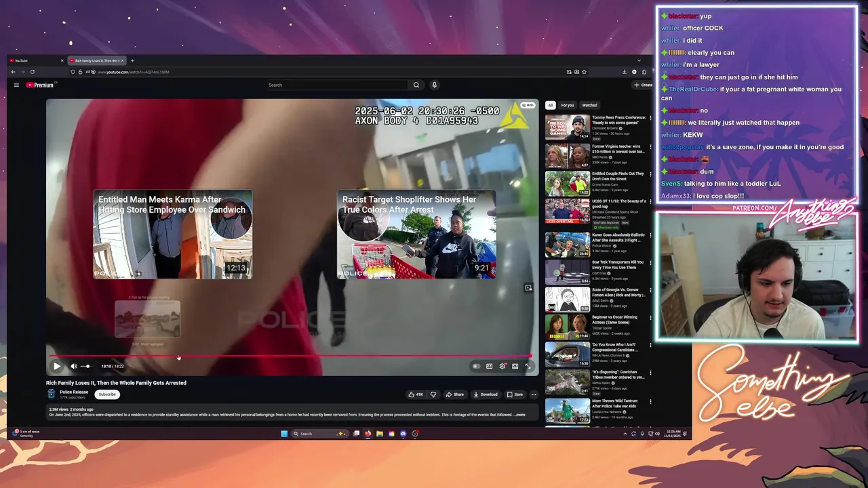This screenshot has height=488, width=868.
Task: Play the video with the play button
Action: click(57, 366)
